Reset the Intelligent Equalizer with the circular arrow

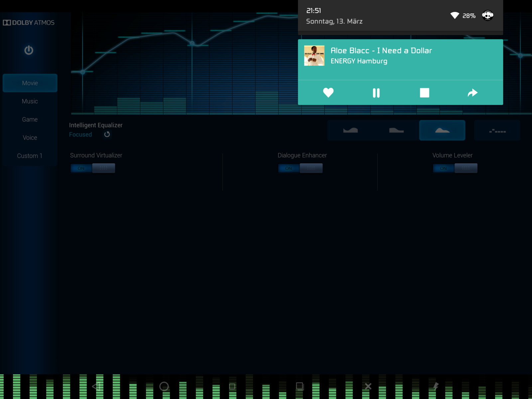click(x=107, y=134)
